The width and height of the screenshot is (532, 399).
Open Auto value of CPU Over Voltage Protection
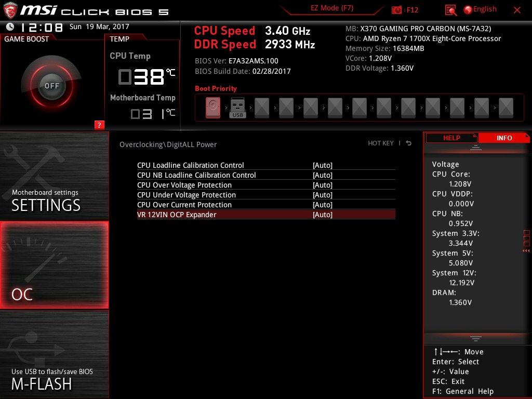coord(322,185)
